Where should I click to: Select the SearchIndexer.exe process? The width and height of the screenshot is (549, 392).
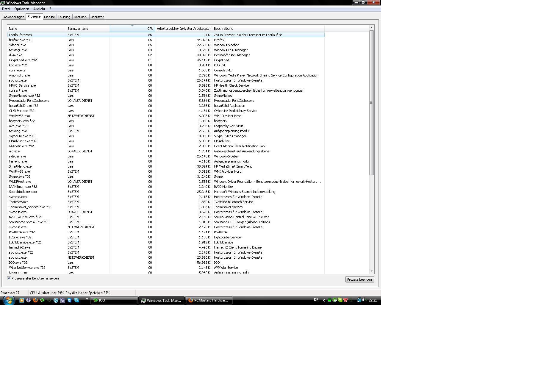(166, 192)
